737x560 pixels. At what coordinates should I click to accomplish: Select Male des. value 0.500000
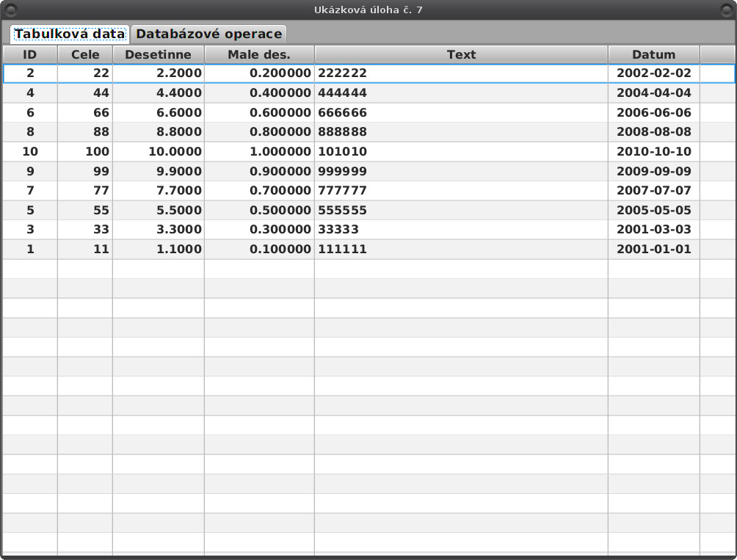coord(259,211)
